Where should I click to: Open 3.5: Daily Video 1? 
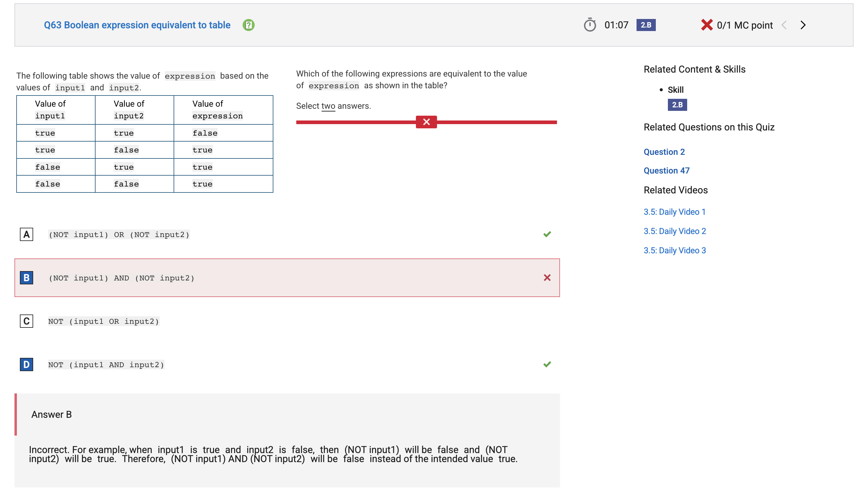(x=675, y=212)
